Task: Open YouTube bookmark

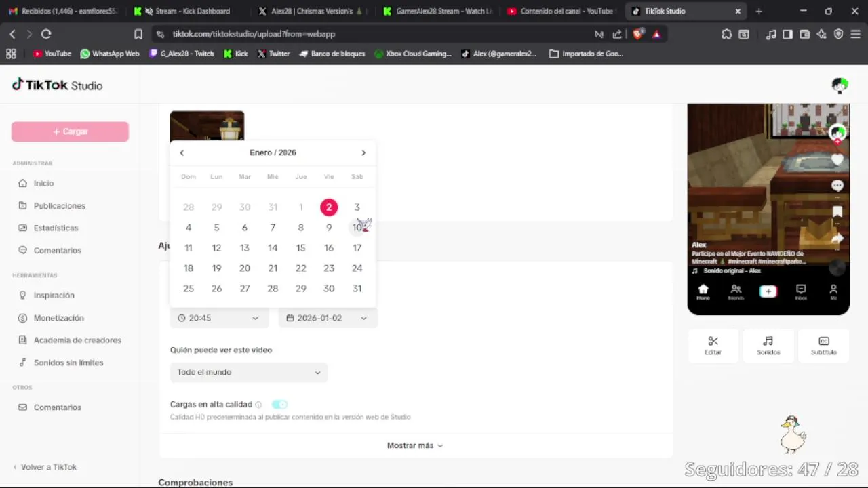Action: click(x=52, y=54)
